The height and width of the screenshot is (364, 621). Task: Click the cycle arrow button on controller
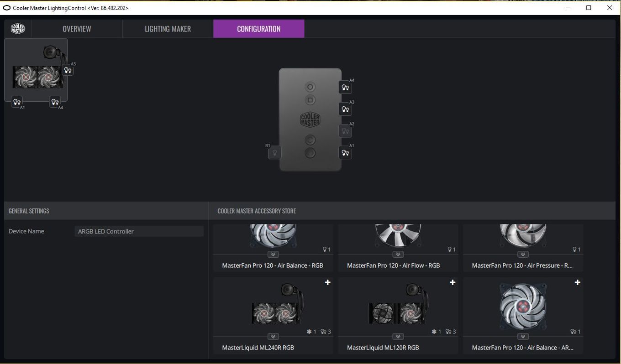tap(310, 140)
